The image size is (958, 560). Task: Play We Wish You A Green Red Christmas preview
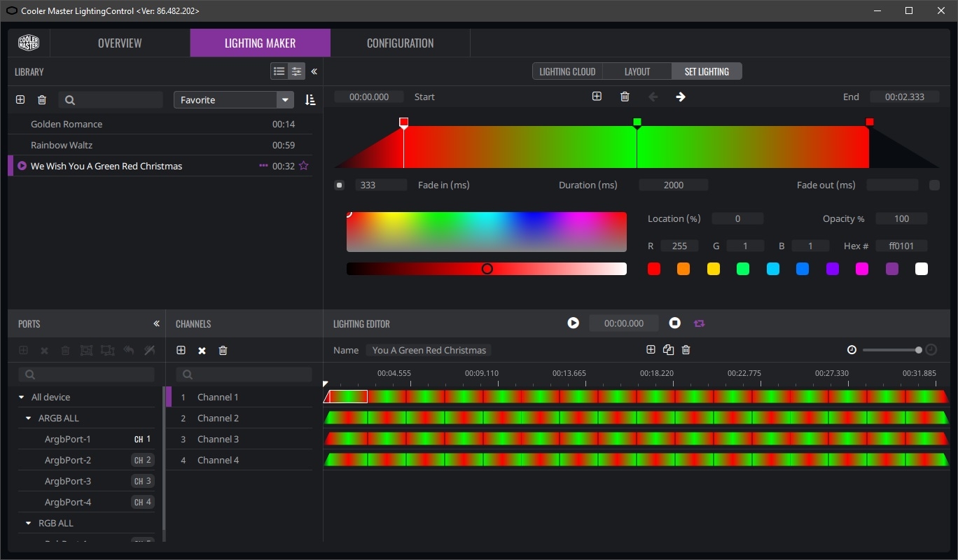pyautogui.click(x=22, y=166)
